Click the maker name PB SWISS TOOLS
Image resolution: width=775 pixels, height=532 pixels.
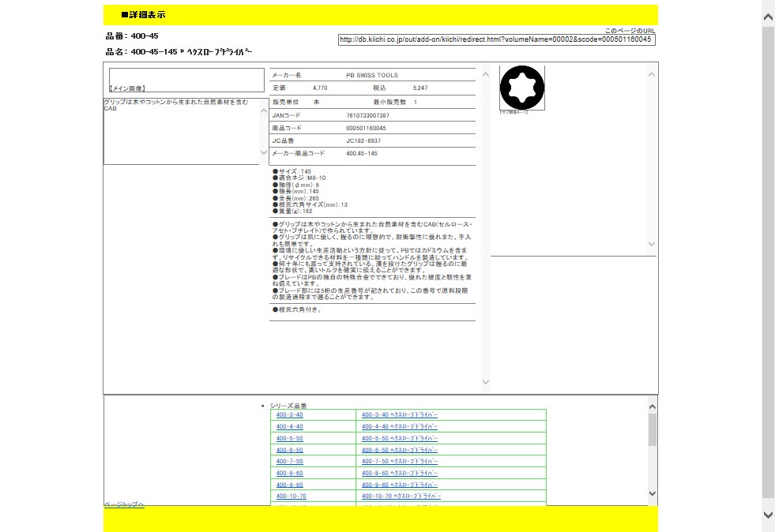coord(372,75)
